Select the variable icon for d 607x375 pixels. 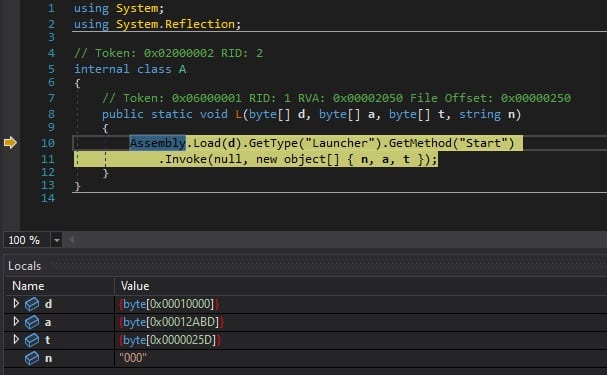[32, 304]
